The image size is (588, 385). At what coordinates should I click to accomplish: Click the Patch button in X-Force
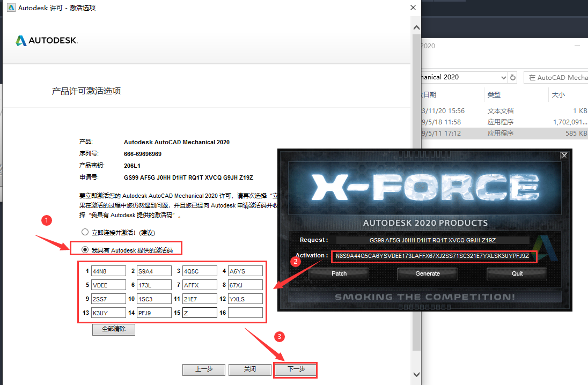pos(339,273)
